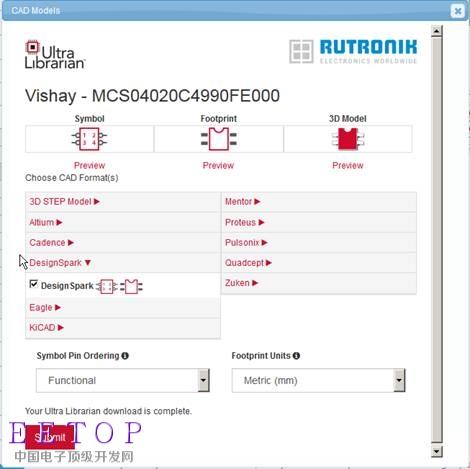This screenshot has width=470, height=469.
Task: Uncheck the DesignSpark checkbox
Action: [x=33, y=284]
